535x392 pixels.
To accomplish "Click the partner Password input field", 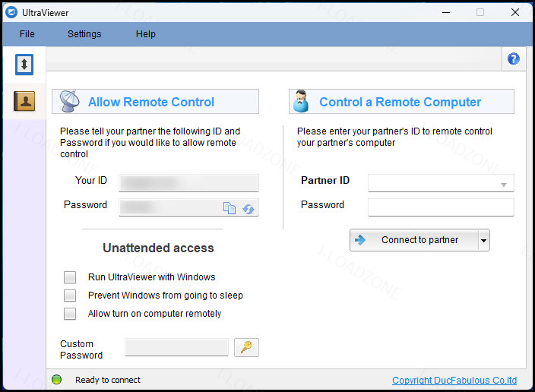I will [x=441, y=207].
